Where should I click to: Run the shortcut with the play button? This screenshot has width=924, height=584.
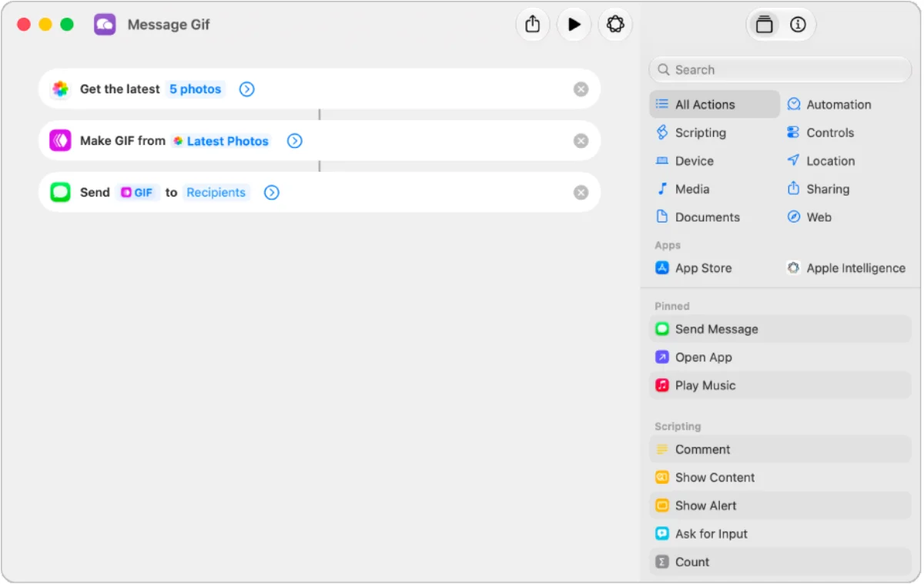pos(574,25)
